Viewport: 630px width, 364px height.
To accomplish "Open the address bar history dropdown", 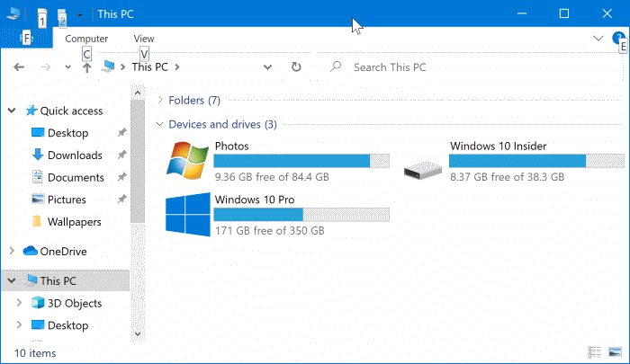I will coord(267,67).
